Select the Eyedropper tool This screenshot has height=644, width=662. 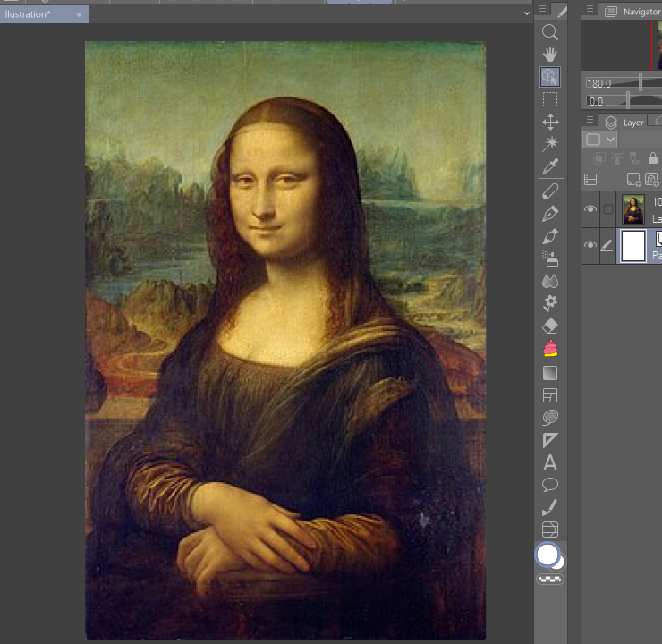[x=550, y=166]
